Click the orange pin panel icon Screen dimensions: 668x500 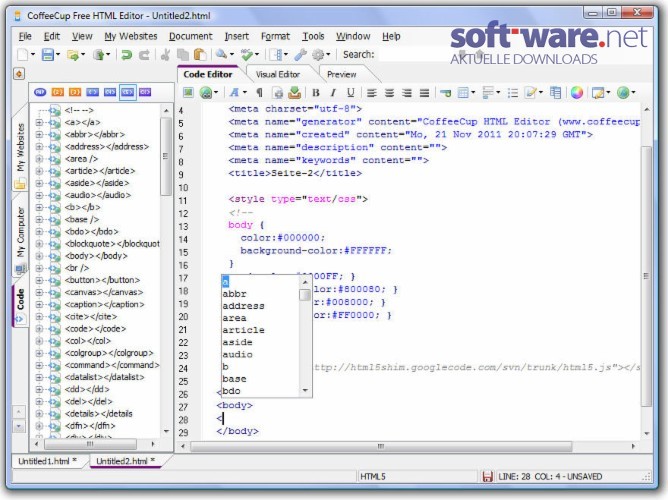[19, 74]
